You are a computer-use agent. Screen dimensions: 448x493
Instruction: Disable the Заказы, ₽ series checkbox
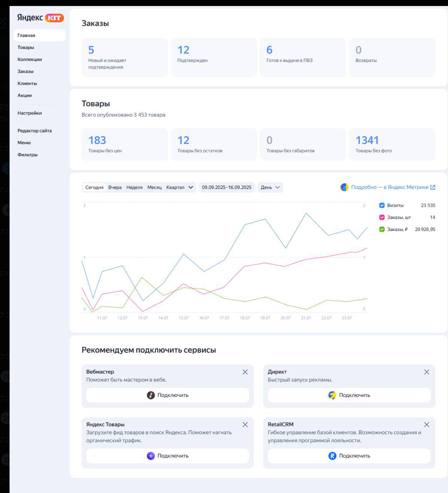point(382,229)
